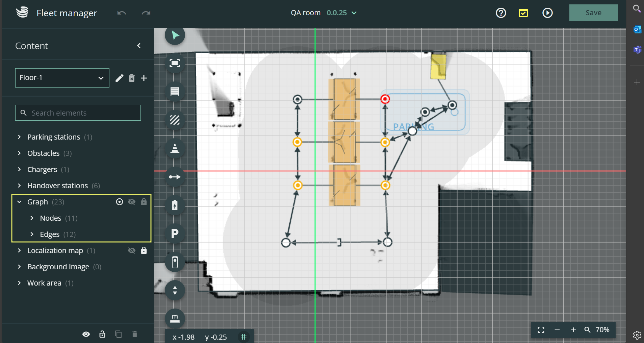This screenshot has height=343, width=644.
Task: Hide the Graph layer with its eye toggle
Action: click(x=131, y=202)
